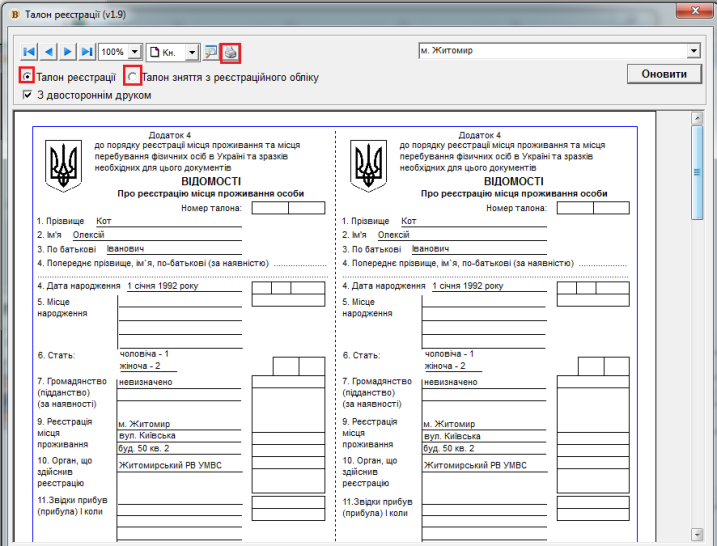Click the application icon in title bar
The height and width of the screenshot is (546, 717).
pyautogui.click(x=12, y=10)
